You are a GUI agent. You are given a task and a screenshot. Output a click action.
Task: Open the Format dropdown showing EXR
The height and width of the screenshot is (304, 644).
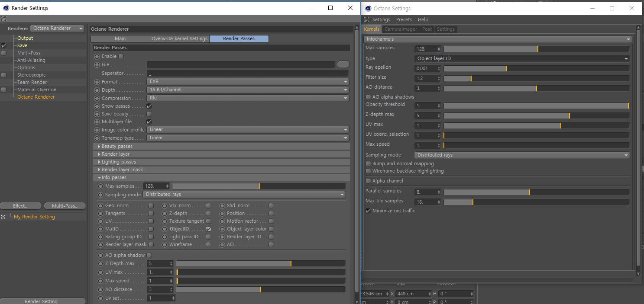(248, 82)
